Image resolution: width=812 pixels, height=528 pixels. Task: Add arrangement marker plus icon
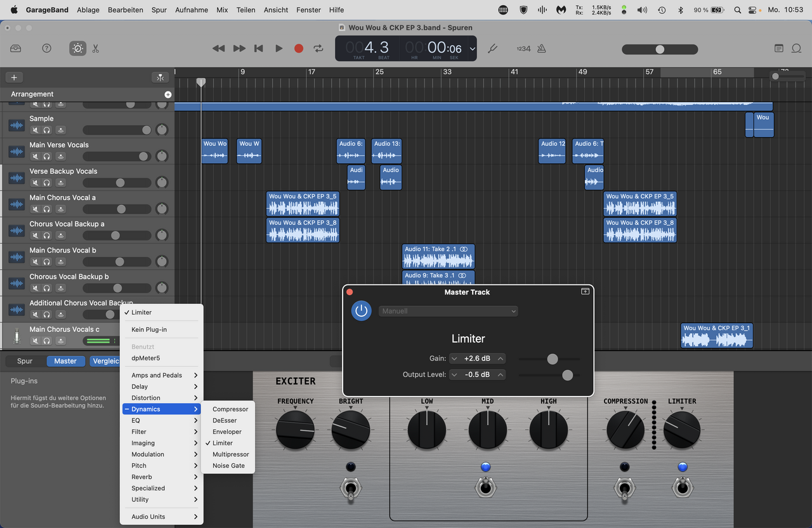[168, 95]
